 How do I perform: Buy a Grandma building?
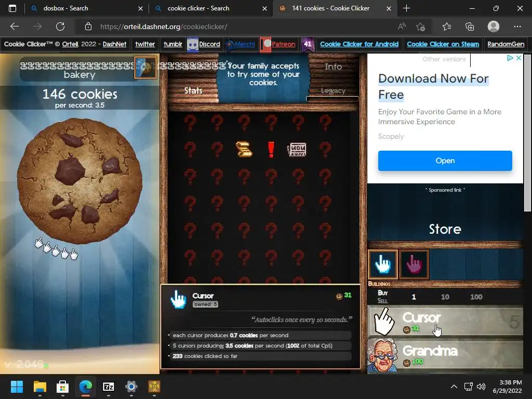[x=445, y=355]
